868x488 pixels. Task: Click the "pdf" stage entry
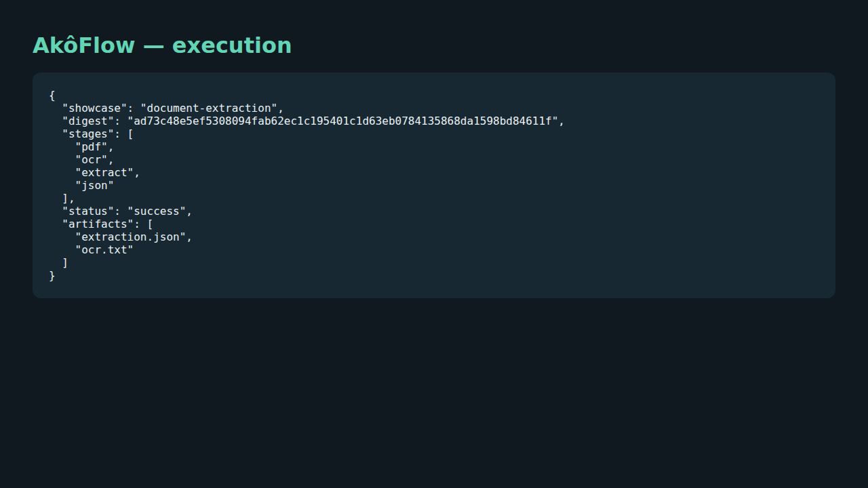pyautogui.click(x=92, y=147)
